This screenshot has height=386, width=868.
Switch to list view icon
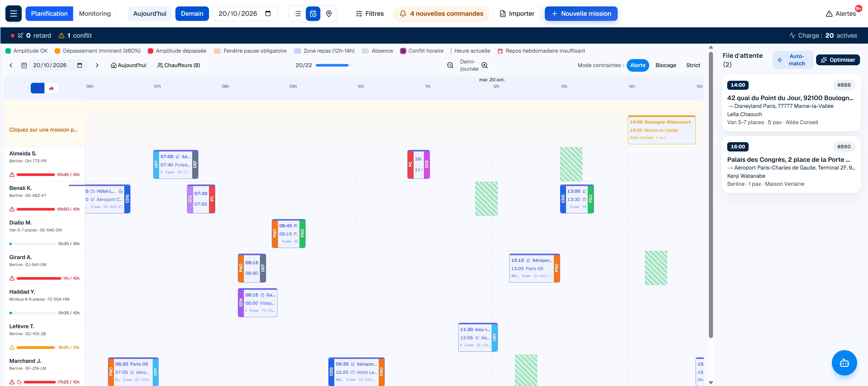coord(298,13)
